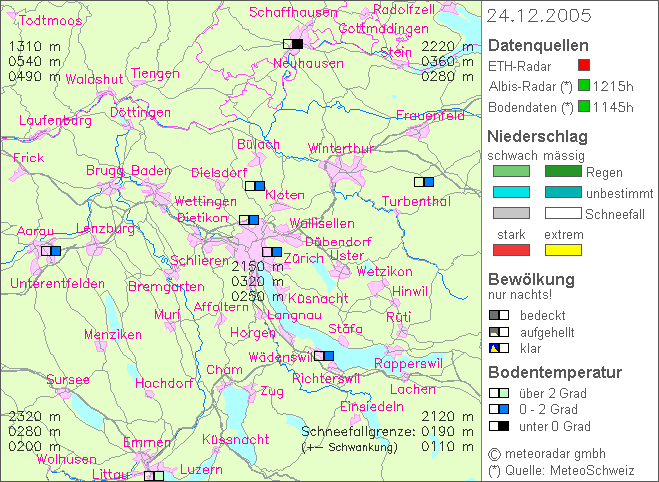Screen dimensions: 659x482
Task: Click the 'nur nachts!' note
Action: 520,295
